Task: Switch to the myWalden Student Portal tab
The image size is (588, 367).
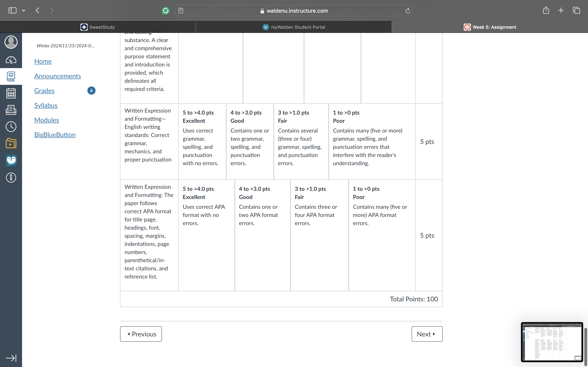Action: (x=294, y=27)
